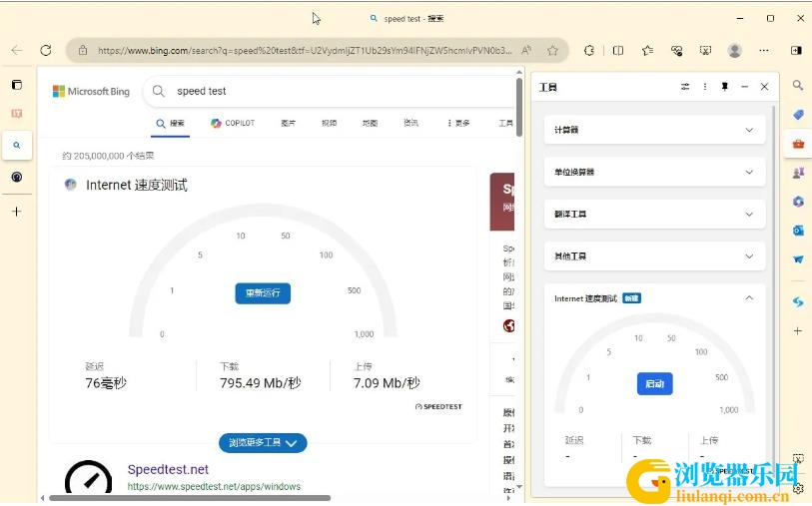Viewport: 812px width, 506px height.
Task: Switch to the red icon vertical tab
Action: pyautogui.click(x=17, y=114)
